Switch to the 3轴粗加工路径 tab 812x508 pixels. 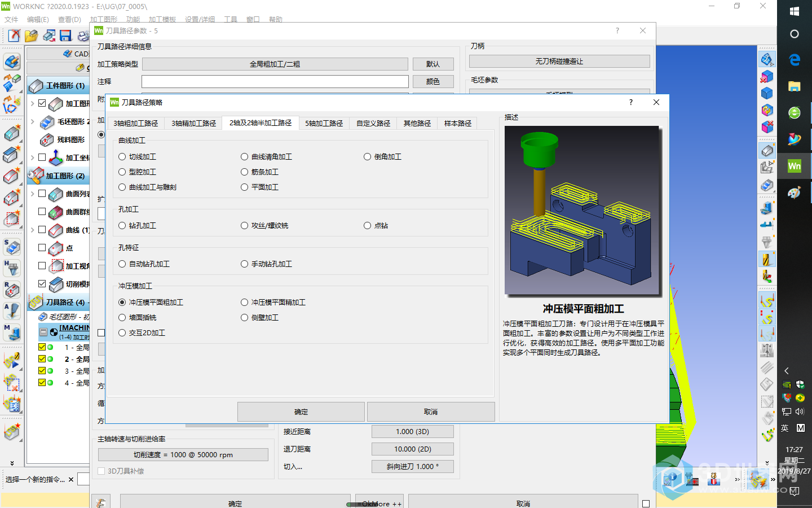click(136, 123)
